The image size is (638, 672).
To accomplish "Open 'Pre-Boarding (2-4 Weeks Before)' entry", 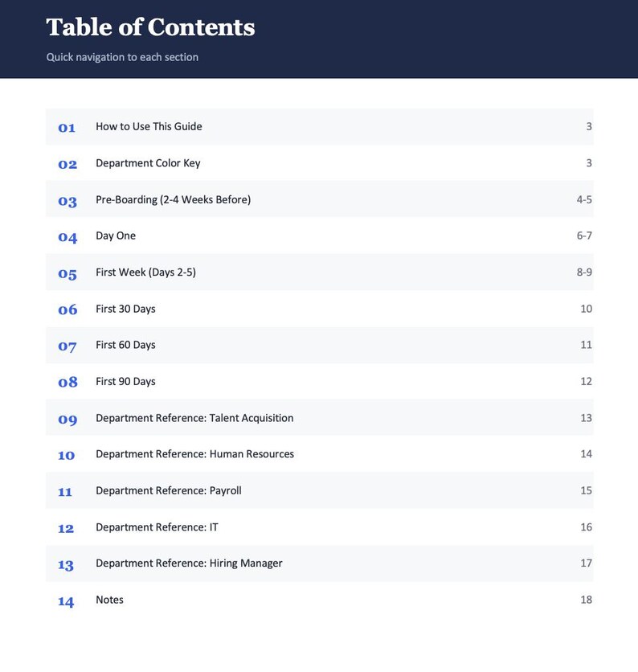I will 319,199.
